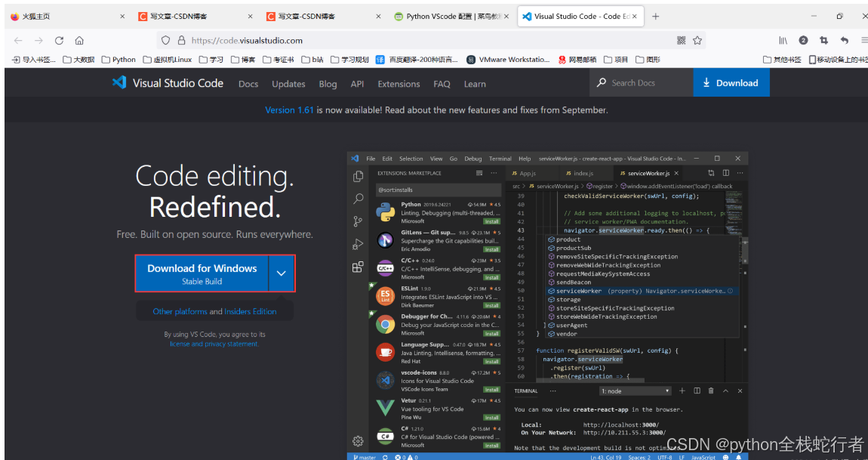Open the Firefox library icon
868x460 pixels.
point(783,40)
